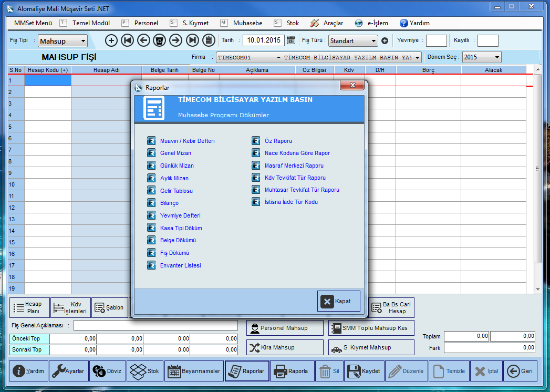Open the Temel Modül menu

coord(91,23)
